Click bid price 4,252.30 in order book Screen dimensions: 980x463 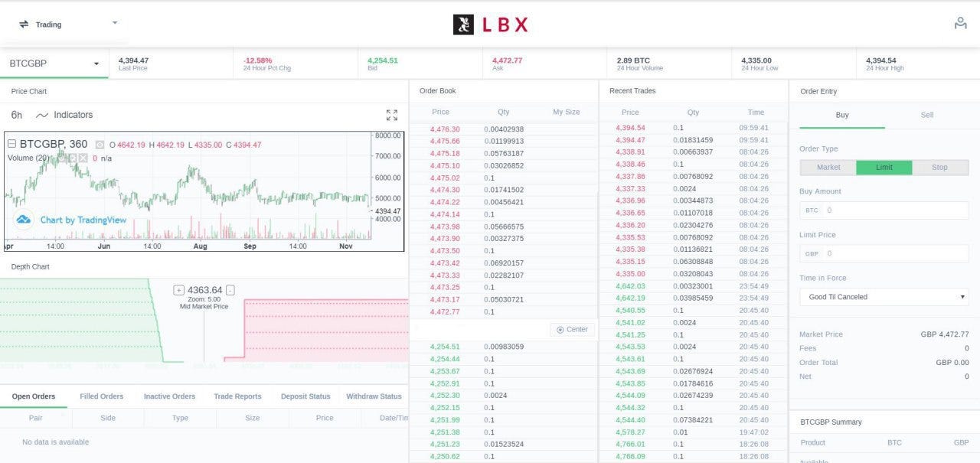pos(445,396)
